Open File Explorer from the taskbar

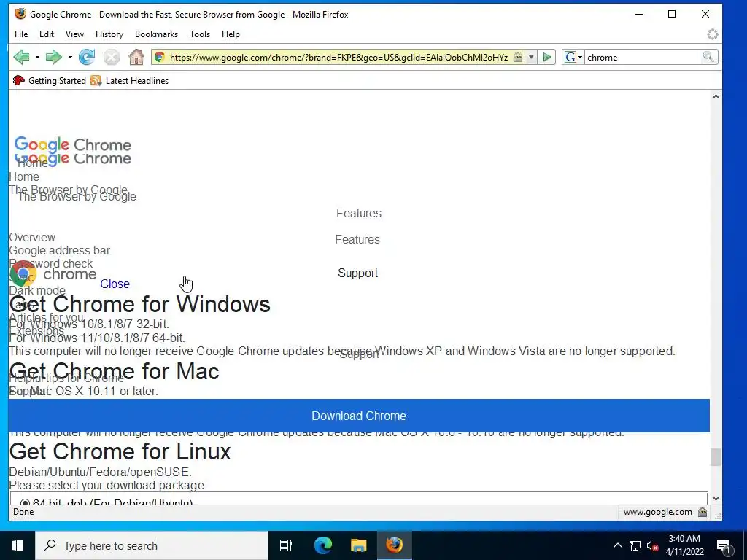point(359,545)
